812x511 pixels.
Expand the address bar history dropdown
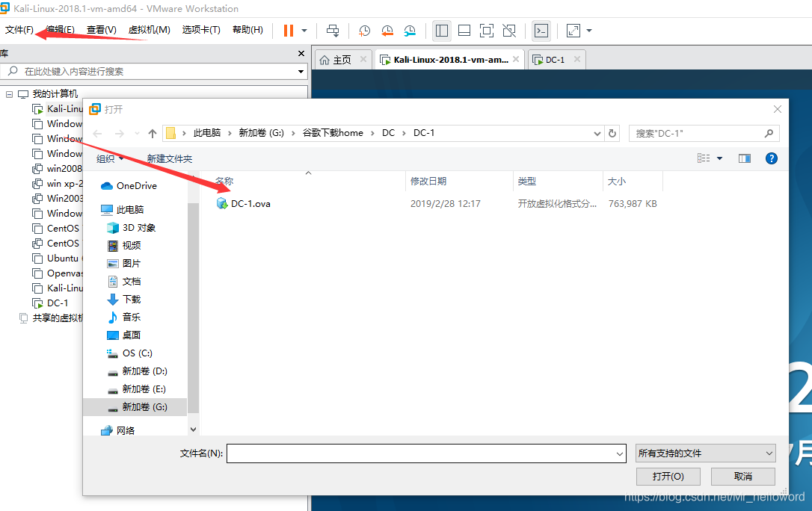pos(597,134)
